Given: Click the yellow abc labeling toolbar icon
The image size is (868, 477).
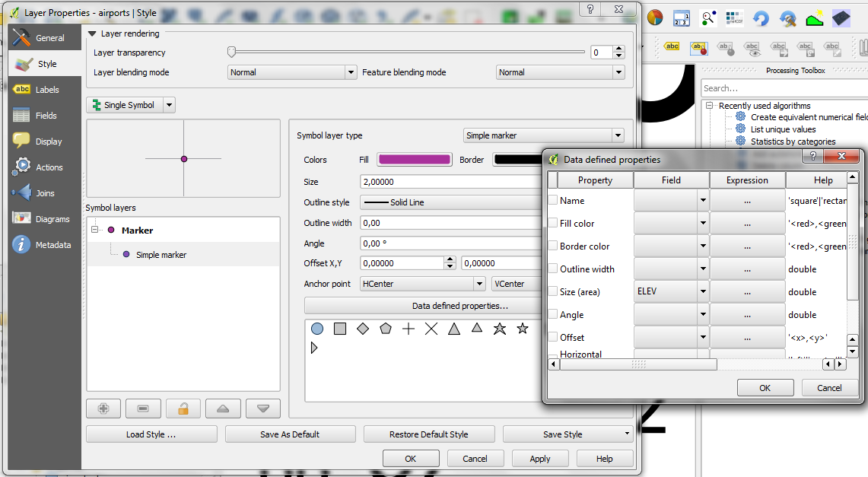Looking at the screenshot, I should tap(672, 47).
